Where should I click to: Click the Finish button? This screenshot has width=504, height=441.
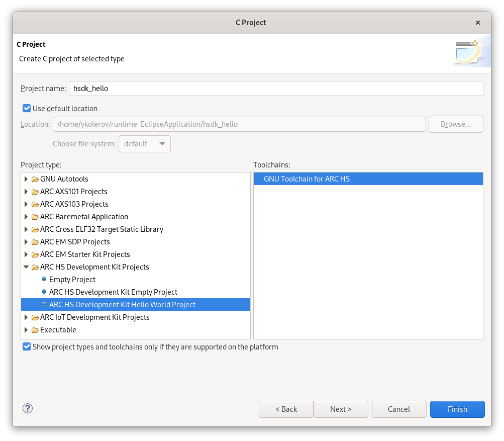[457, 409]
